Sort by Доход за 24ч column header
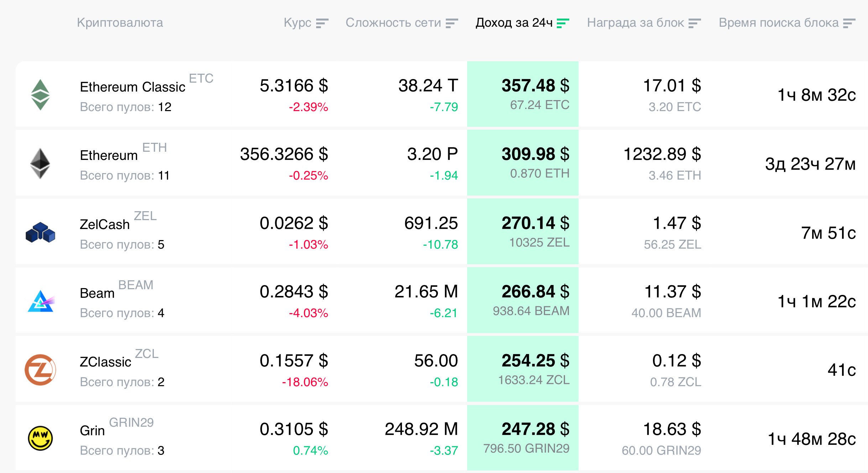This screenshot has width=868, height=473. pyautogui.click(x=522, y=23)
